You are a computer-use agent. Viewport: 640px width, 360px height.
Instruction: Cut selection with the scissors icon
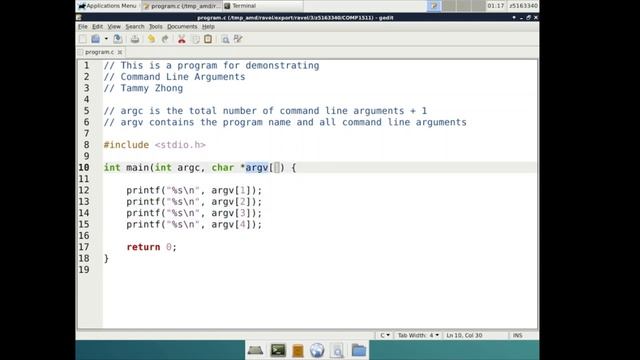(182, 39)
